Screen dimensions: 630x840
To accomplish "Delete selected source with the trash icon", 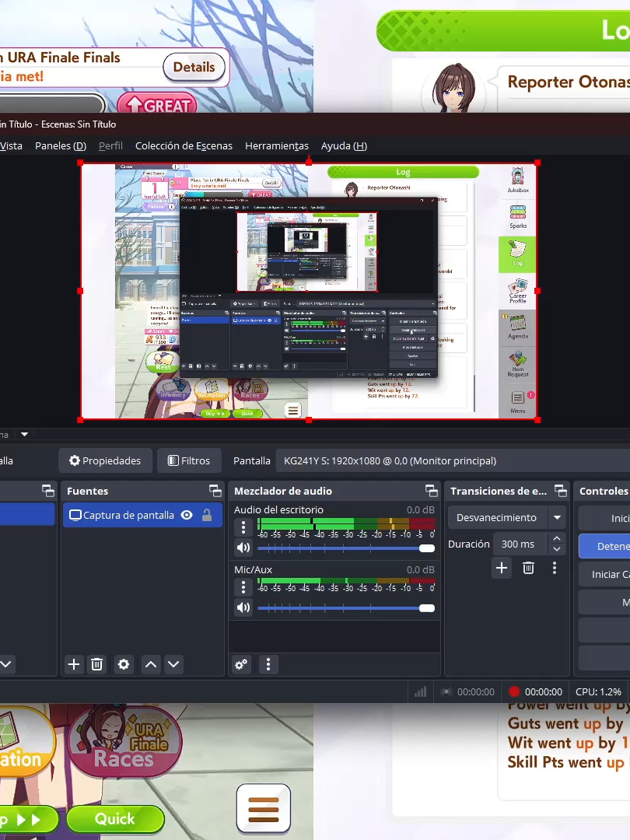I will tap(97, 665).
